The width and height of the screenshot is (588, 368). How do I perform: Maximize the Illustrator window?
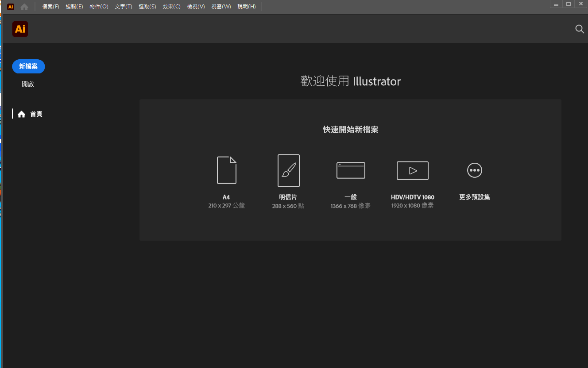point(569,4)
